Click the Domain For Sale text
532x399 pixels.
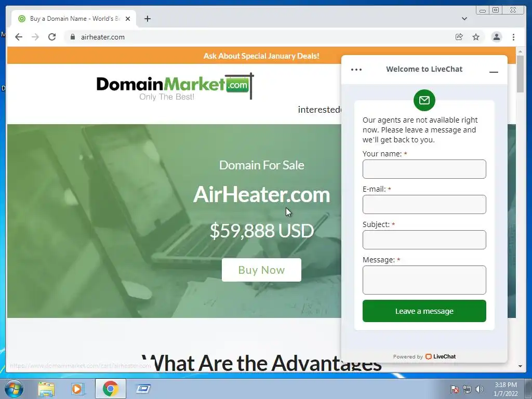[x=262, y=165]
